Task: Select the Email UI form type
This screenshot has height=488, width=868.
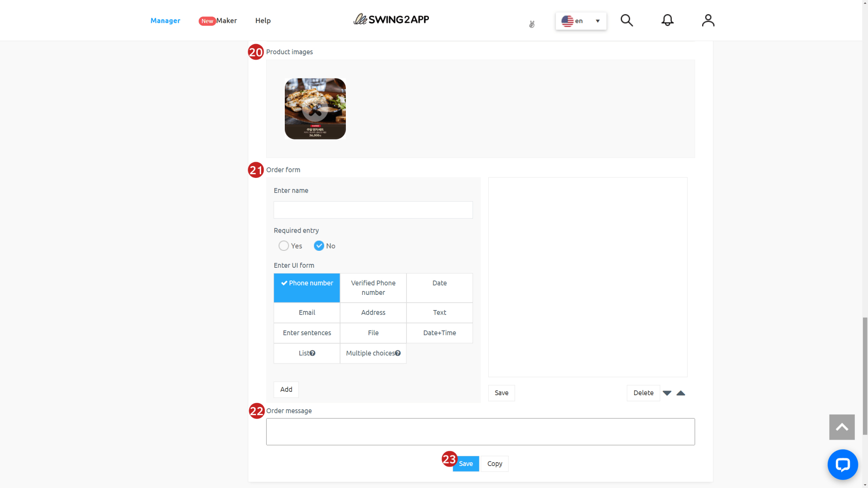Action: (306, 313)
